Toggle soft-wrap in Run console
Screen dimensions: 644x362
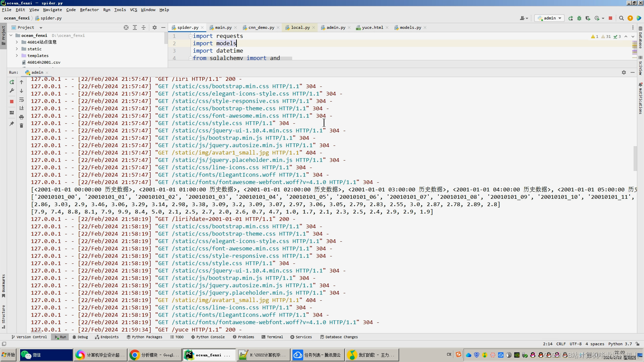(x=21, y=100)
